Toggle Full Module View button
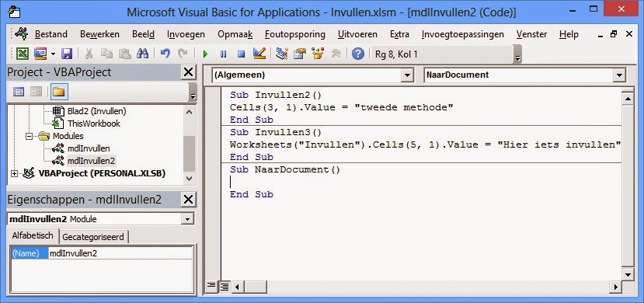This screenshot has height=303, width=644. point(225,287)
